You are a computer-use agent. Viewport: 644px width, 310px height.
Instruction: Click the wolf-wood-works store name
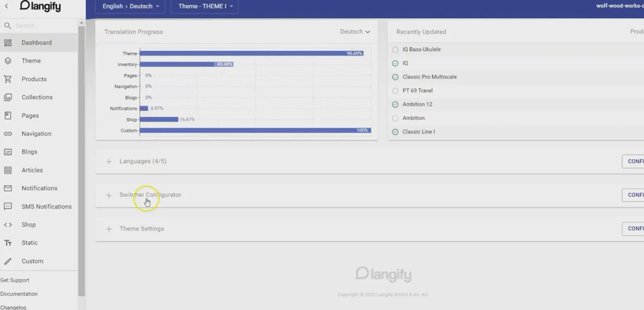click(620, 6)
